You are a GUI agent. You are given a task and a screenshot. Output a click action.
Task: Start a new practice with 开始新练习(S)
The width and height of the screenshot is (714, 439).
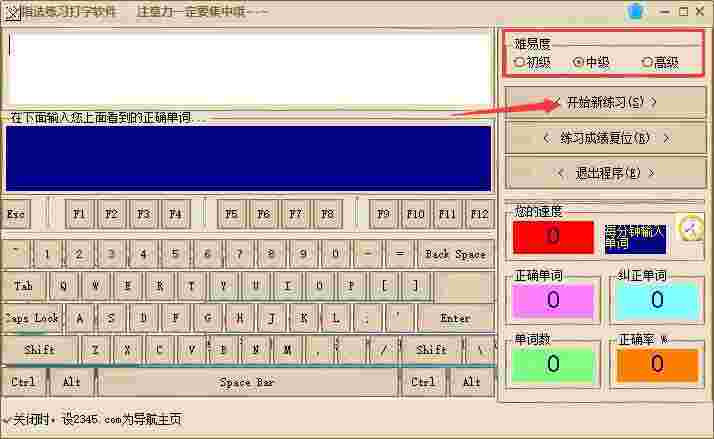point(605,102)
